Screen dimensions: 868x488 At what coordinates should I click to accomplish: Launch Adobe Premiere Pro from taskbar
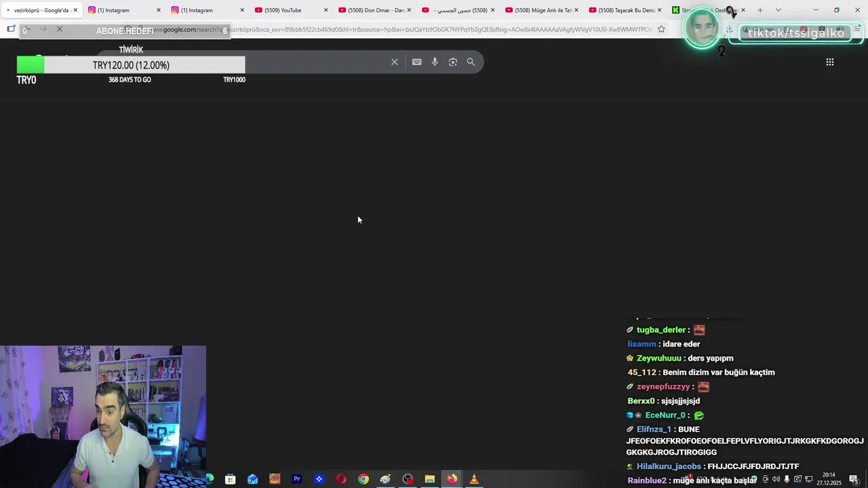coord(296,479)
